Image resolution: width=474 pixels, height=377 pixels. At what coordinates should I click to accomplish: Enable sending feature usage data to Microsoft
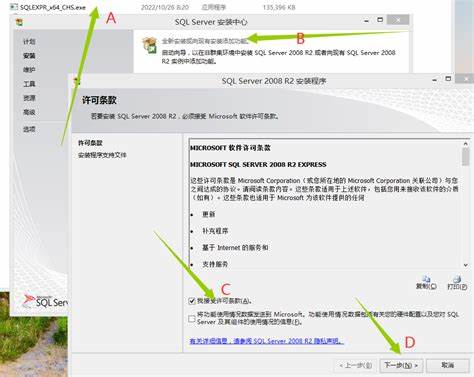click(192, 319)
